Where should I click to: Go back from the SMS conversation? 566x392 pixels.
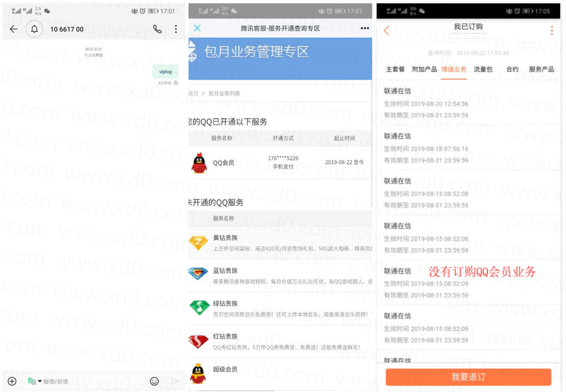click(x=13, y=29)
